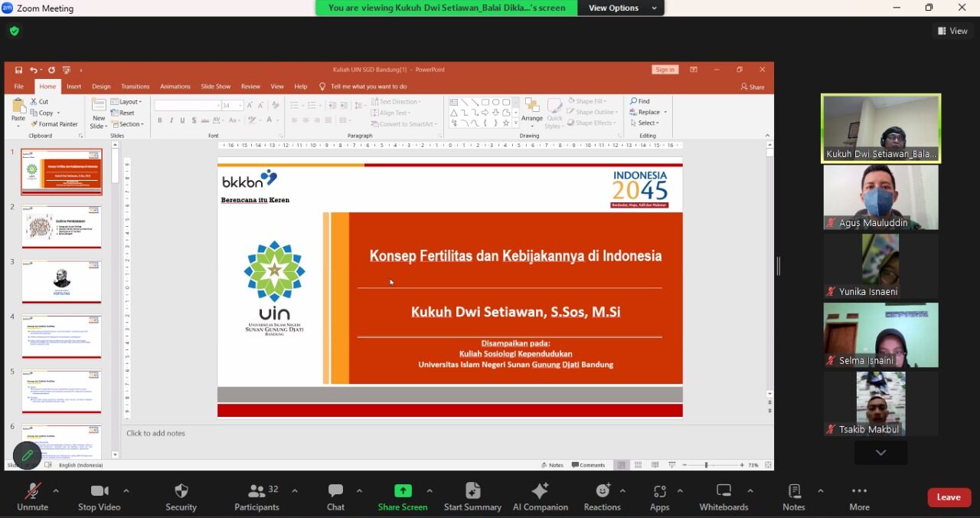Open Reactions in Zoom toolbar
Viewport: 980px width, 518px height.
[602, 497]
